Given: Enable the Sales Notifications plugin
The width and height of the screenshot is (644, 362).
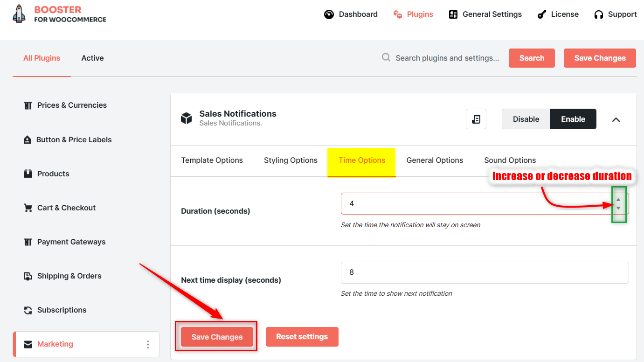Looking at the screenshot, I should pyautogui.click(x=573, y=119).
